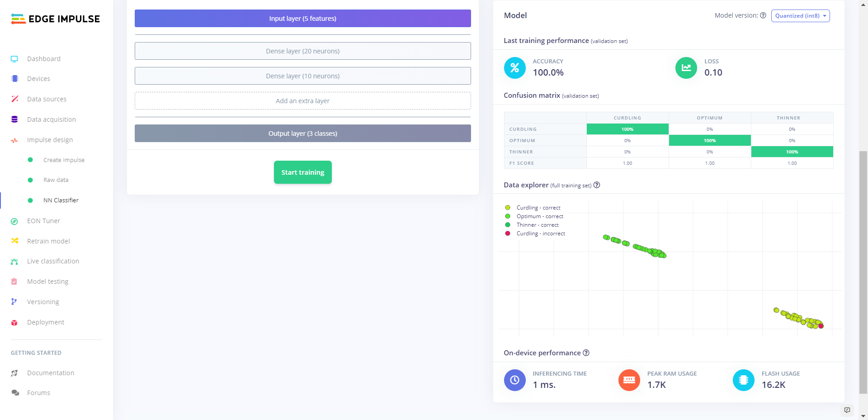Click the Model version help icon
The width and height of the screenshot is (868, 420).
pos(763,15)
